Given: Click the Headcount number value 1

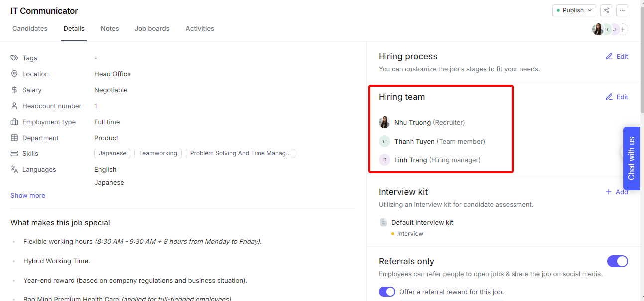Looking at the screenshot, I should click(96, 106).
